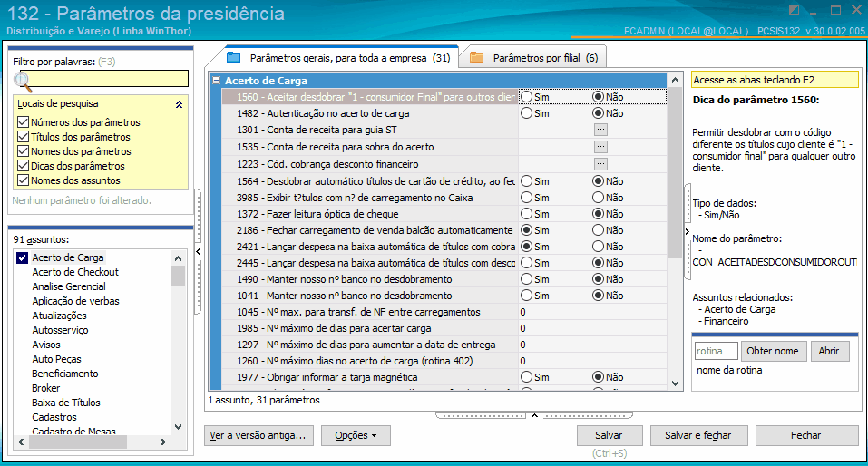868x466 pixels.
Task: Select Acerto de Checkout subject
Action: [75, 272]
